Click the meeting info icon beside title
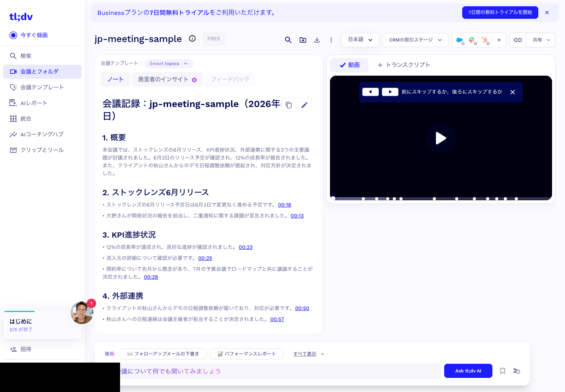Viewport: 565px width, 392px height. (192, 38)
